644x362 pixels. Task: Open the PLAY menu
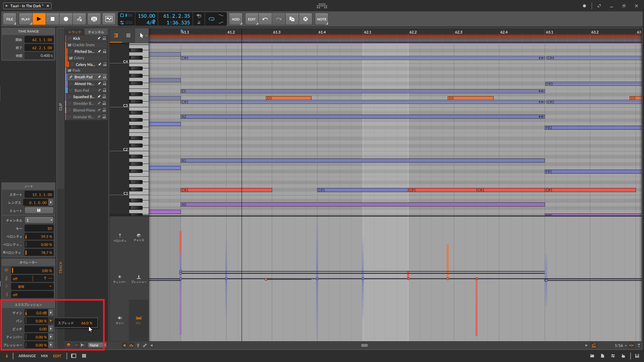tap(26, 19)
